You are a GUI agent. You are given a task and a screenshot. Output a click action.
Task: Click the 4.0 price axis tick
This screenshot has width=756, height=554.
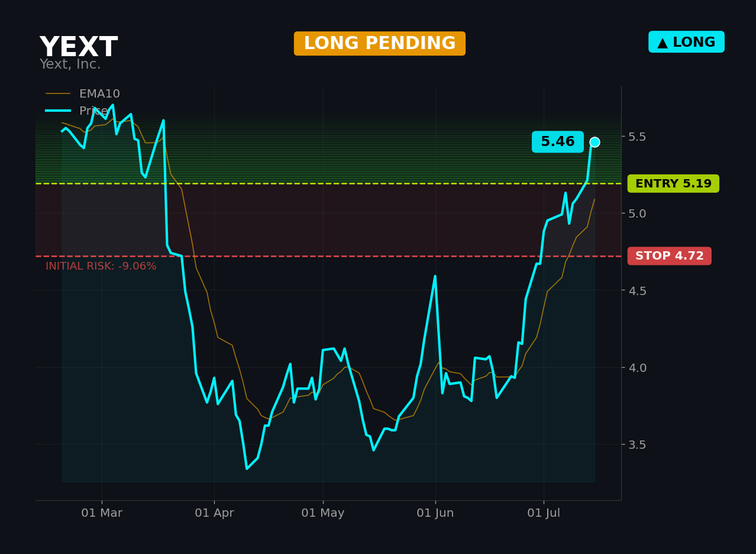point(637,368)
